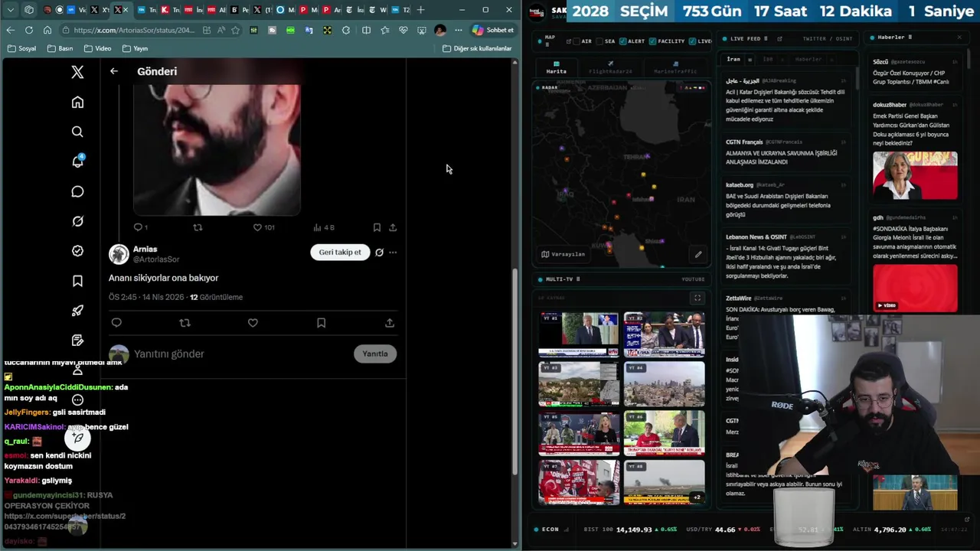
Task: Open Varsayılan map style selector
Action: (x=563, y=254)
